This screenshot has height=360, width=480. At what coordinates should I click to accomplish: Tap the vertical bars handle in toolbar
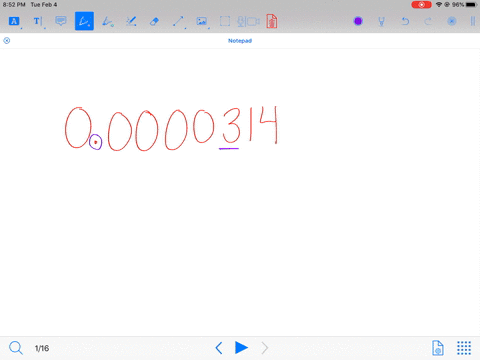(x=473, y=21)
